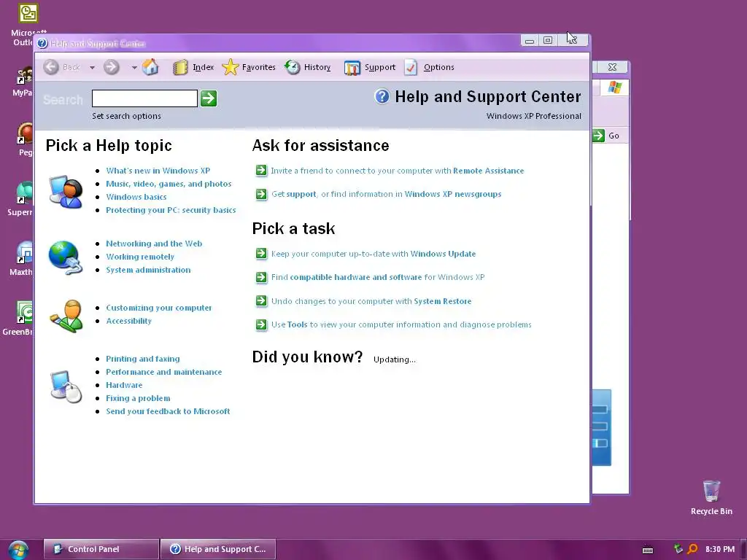747x560 pixels.
Task: Open Performance and maintenance topic
Action: 164,372
